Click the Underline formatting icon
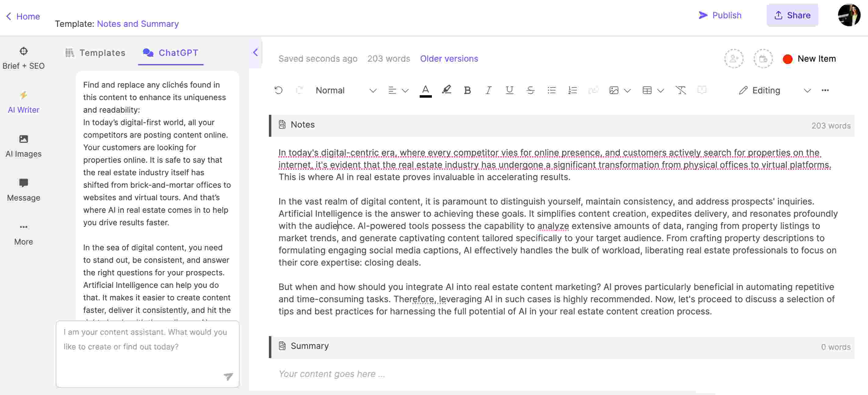 coord(508,90)
